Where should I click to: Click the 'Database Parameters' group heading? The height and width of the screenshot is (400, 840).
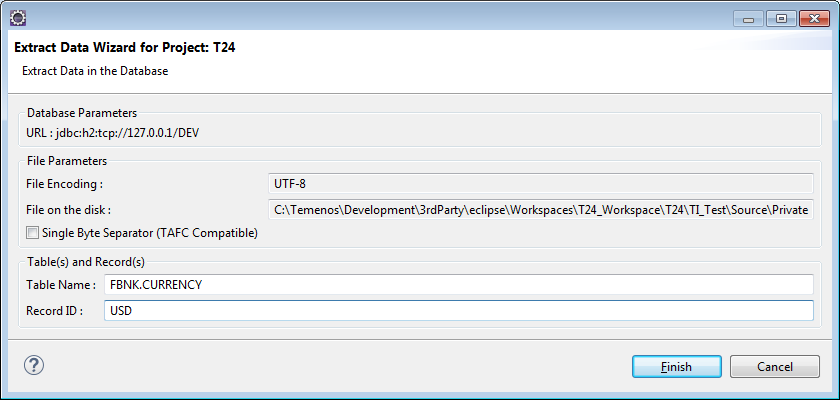click(82, 113)
